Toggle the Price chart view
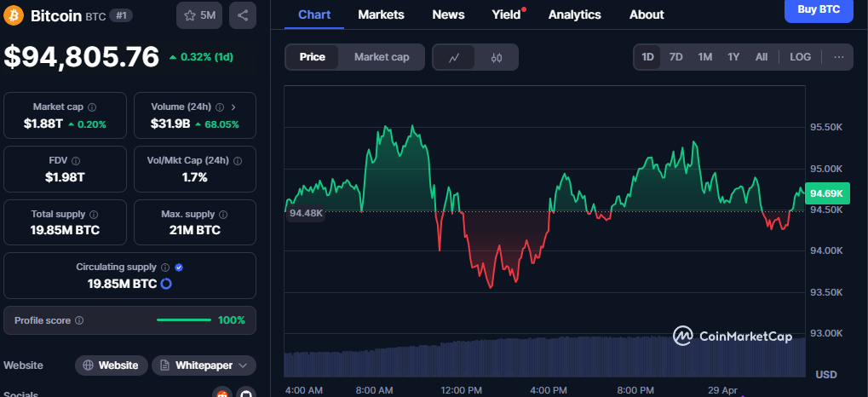The width and height of the screenshot is (868, 397). click(313, 57)
